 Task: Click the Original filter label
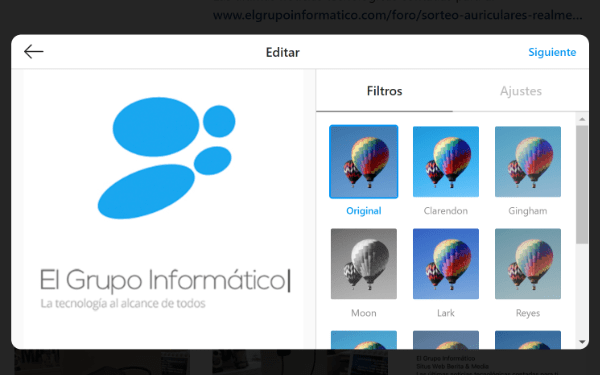point(364,211)
